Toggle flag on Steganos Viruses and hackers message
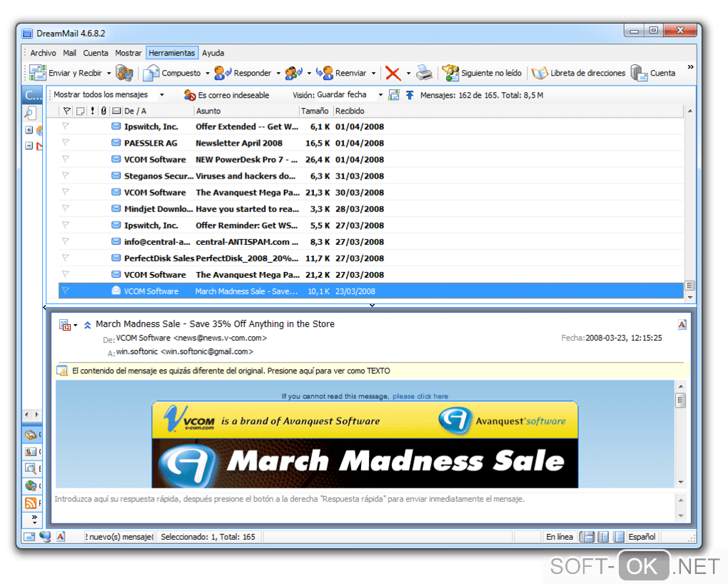 tap(66, 176)
